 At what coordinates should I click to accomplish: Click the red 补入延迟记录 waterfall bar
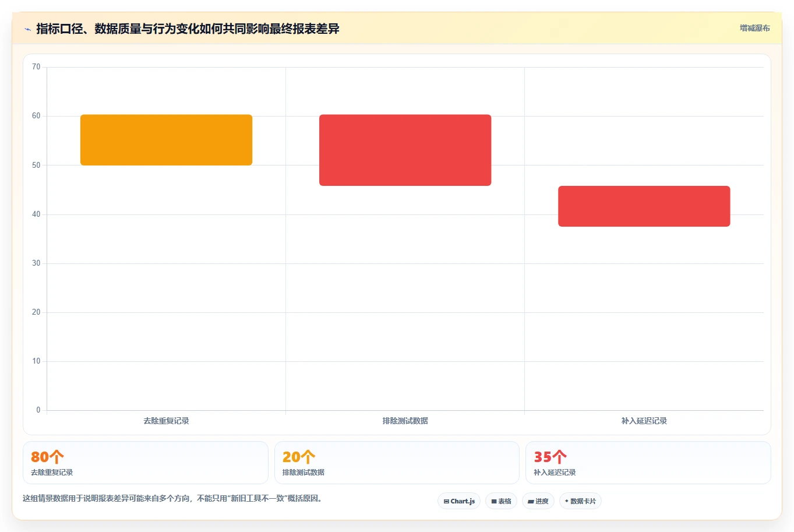click(x=644, y=206)
